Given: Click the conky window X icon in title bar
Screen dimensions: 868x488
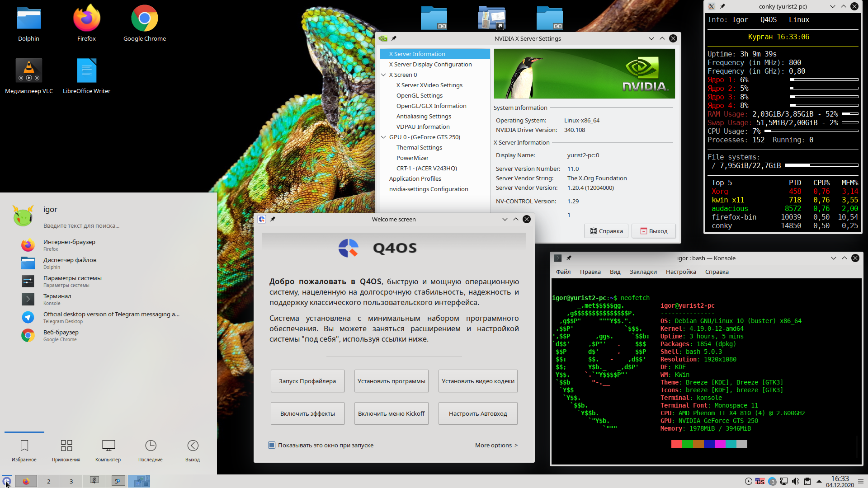Looking at the screenshot, I should pyautogui.click(x=712, y=6).
